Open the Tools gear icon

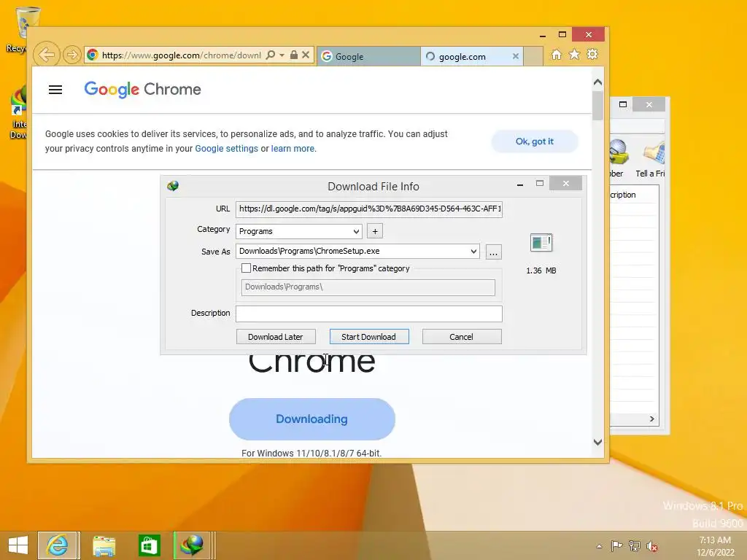tap(592, 54)
